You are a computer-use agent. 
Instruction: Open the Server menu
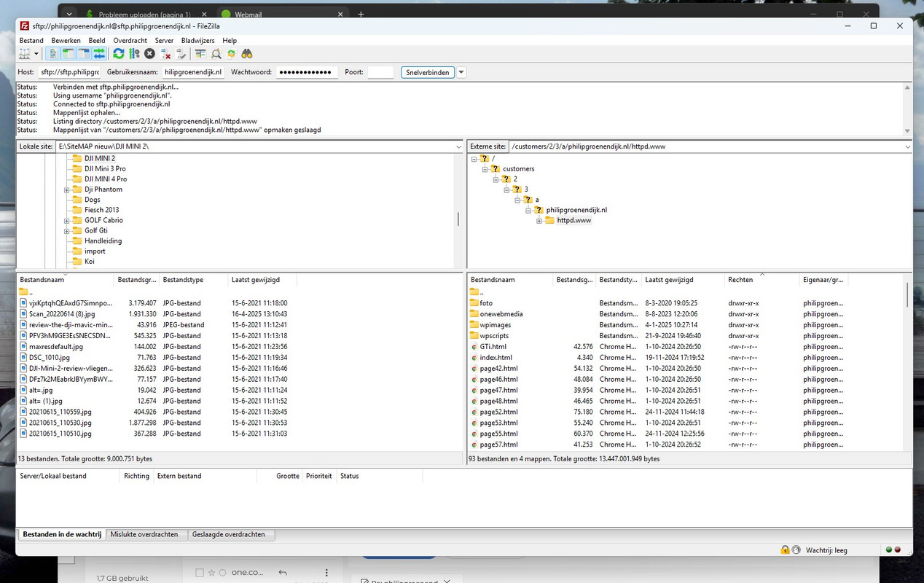click(x=164, y=41)
